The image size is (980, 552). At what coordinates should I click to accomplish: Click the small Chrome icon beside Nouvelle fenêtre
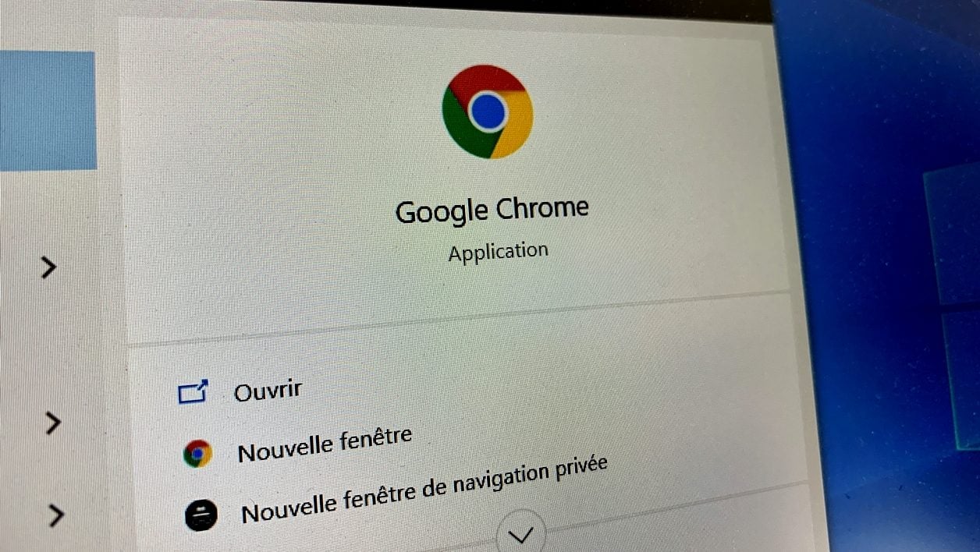pyautogui.click(x=197, y=453)
